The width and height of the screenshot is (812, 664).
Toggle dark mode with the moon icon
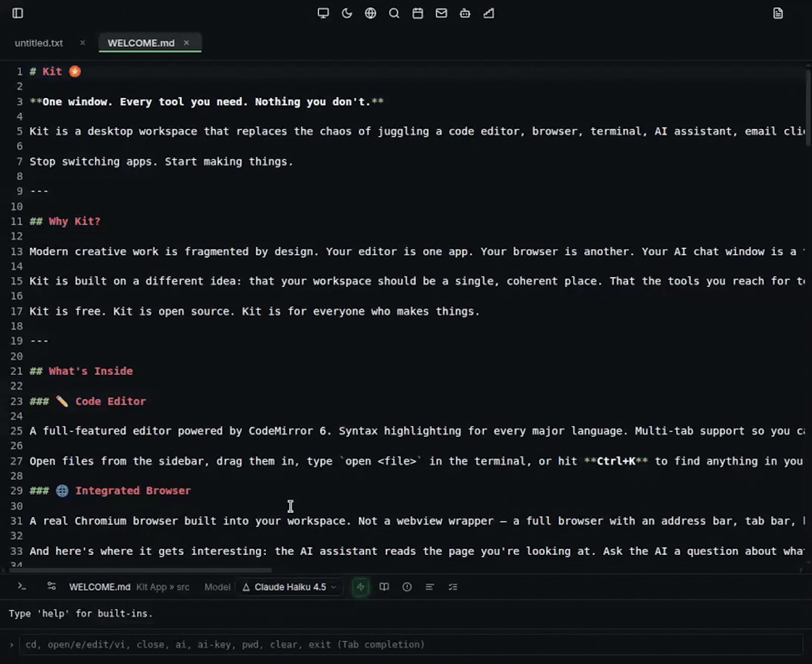(x=347, y=13)
